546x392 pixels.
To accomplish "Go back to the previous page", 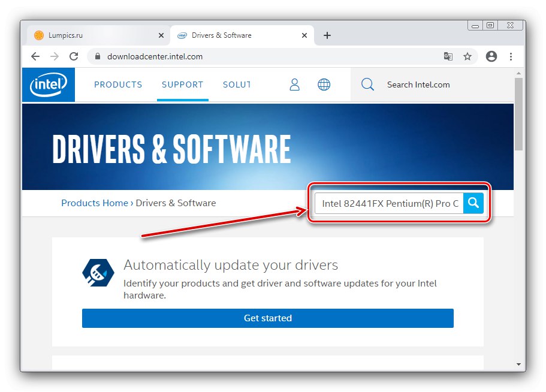I will 35,56.
